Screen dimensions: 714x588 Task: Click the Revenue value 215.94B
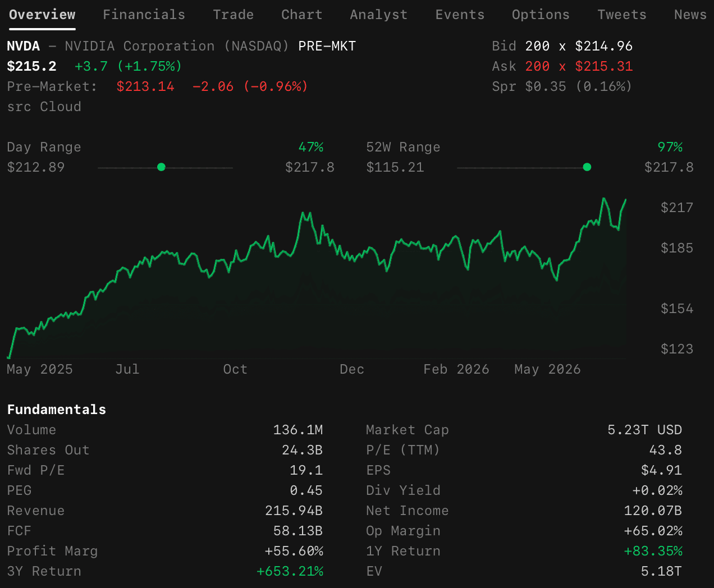[x=294, y=511]
